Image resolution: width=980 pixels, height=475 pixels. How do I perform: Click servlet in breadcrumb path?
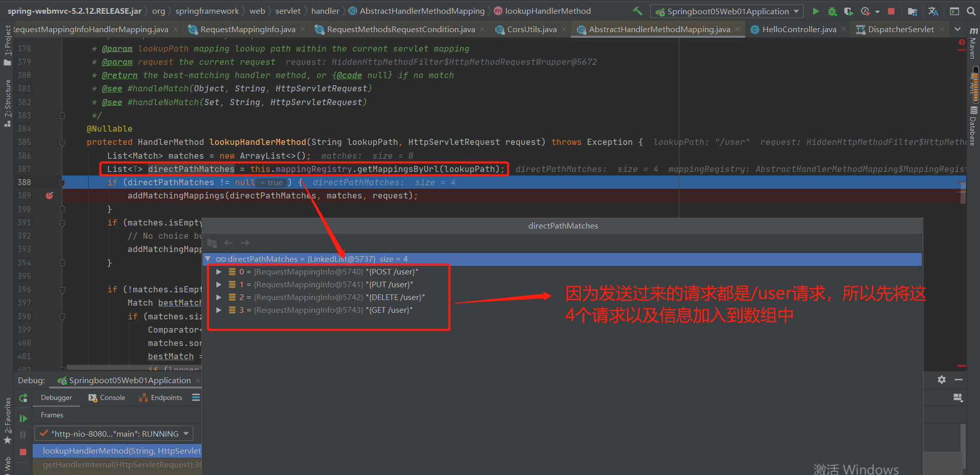point(288,11)
